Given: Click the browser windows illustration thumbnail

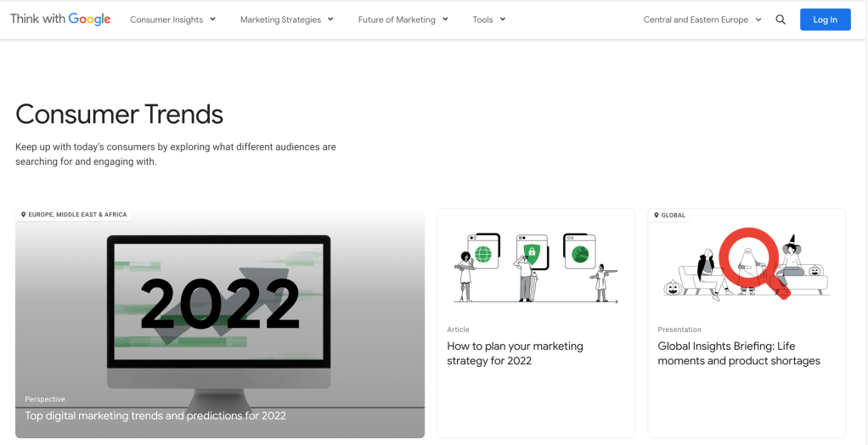Looking at the screenshot, I should tap(535, 268).
